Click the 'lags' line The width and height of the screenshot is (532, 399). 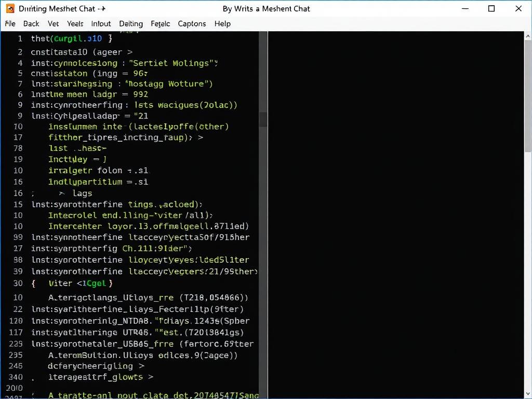coord(82,193)
